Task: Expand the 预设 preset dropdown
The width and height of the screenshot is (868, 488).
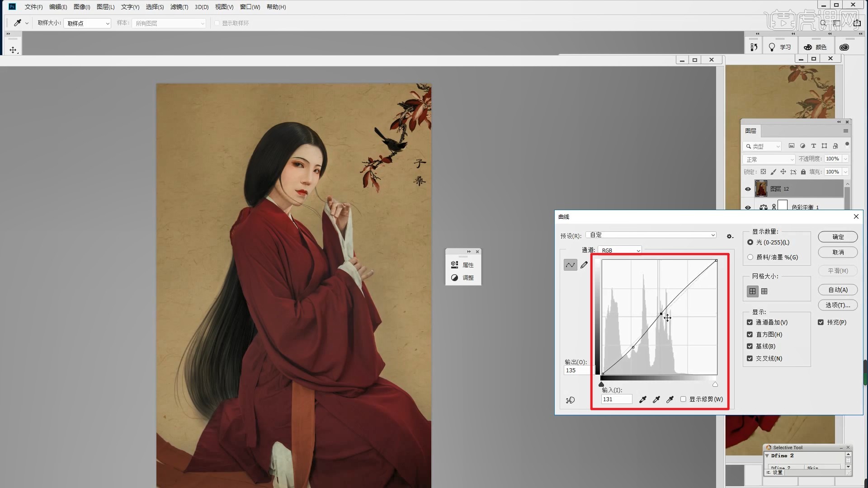Action: pyautogui.click(x=651, y=235)
